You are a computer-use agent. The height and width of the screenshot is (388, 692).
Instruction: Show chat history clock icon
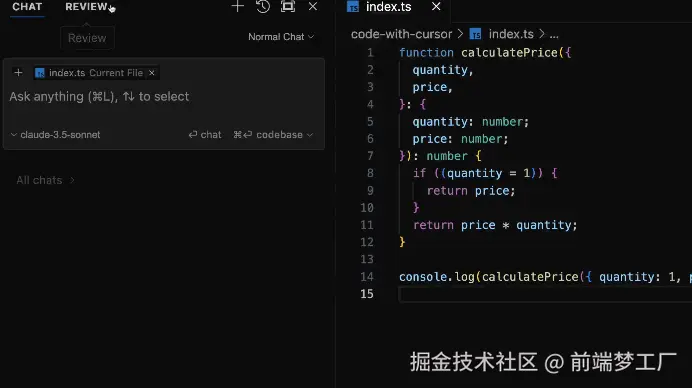[263, 7]
